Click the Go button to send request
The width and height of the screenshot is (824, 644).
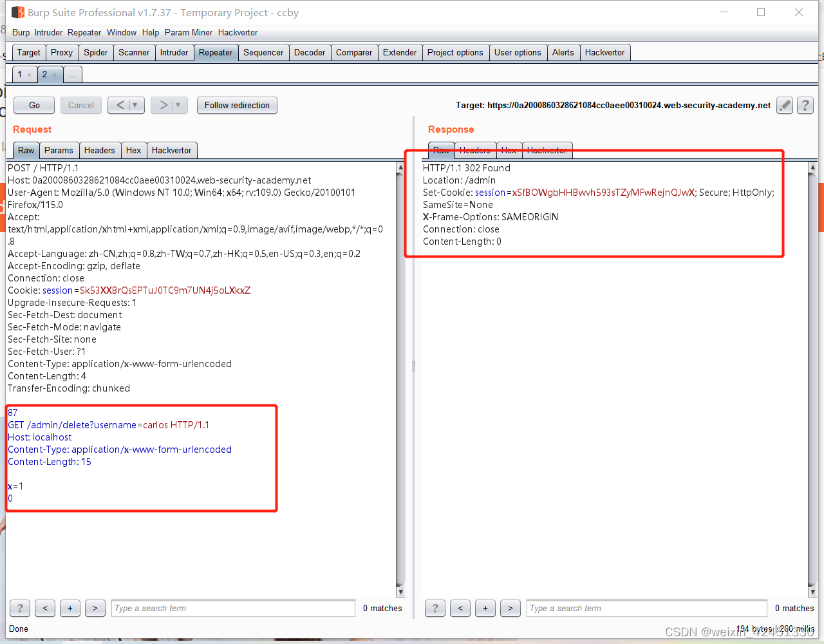click(x=35, y=105)
